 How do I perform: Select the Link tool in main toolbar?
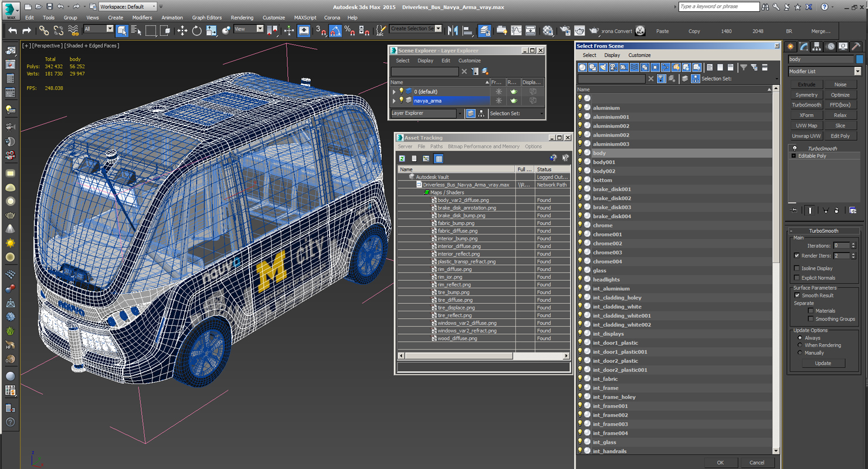click(43, 30)
